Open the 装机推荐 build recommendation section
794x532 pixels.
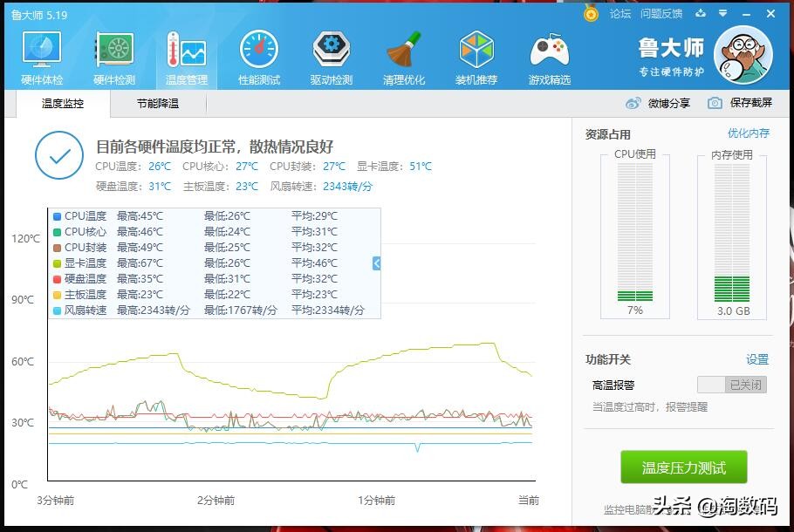(476, 54)
